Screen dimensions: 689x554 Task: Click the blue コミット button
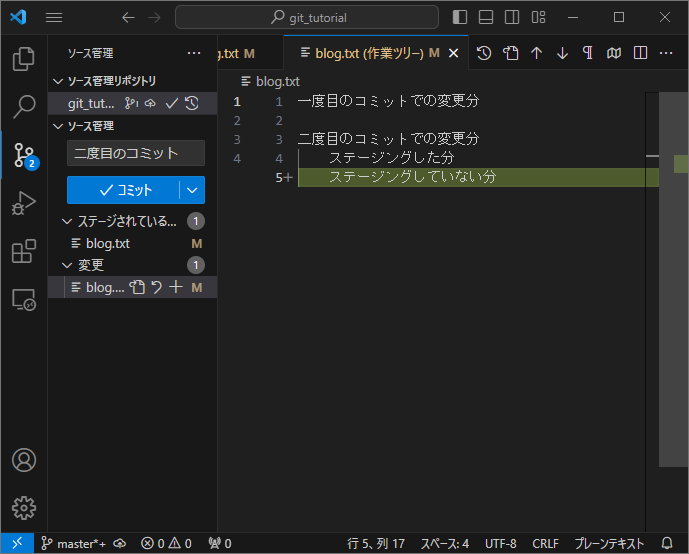123,190
